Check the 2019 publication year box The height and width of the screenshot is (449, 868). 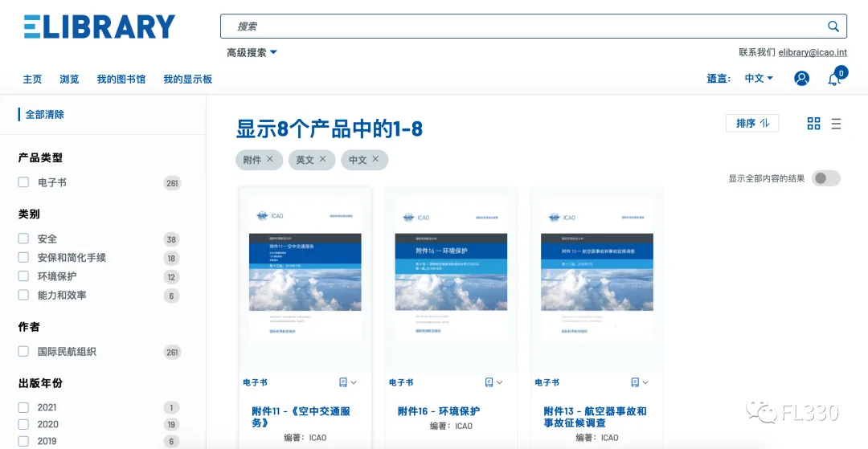point(23,441)
